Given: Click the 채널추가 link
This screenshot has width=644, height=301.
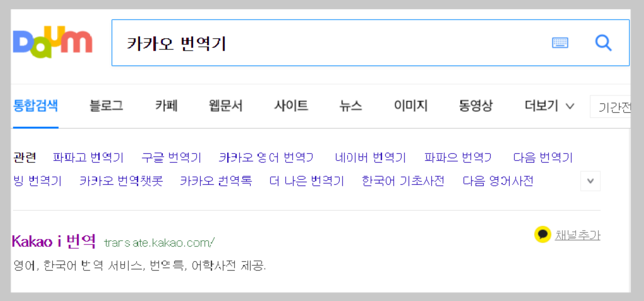Looking at the screenshot, I should point(577,235).
